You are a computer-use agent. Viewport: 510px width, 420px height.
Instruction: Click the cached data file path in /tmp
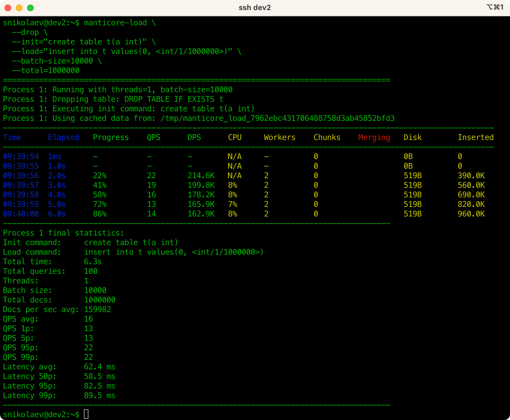(x=278, y=118)
